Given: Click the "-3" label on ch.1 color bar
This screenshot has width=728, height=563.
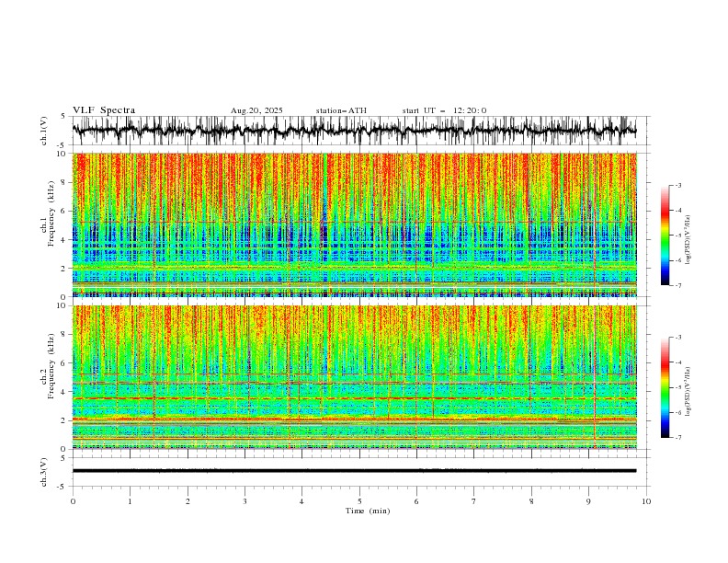Looking at the screenshot, I should point(677,185).
